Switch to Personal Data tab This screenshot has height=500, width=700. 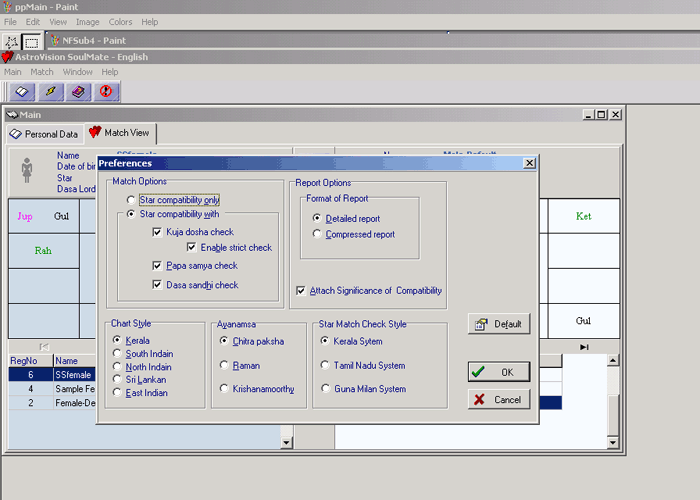(x=44, y=134)
